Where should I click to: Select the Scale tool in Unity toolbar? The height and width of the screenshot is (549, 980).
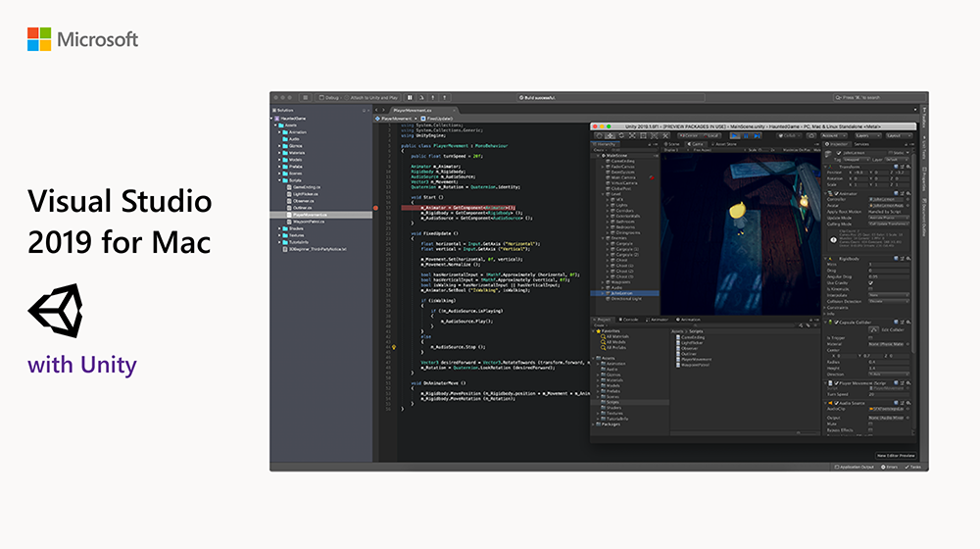point(632,135)
